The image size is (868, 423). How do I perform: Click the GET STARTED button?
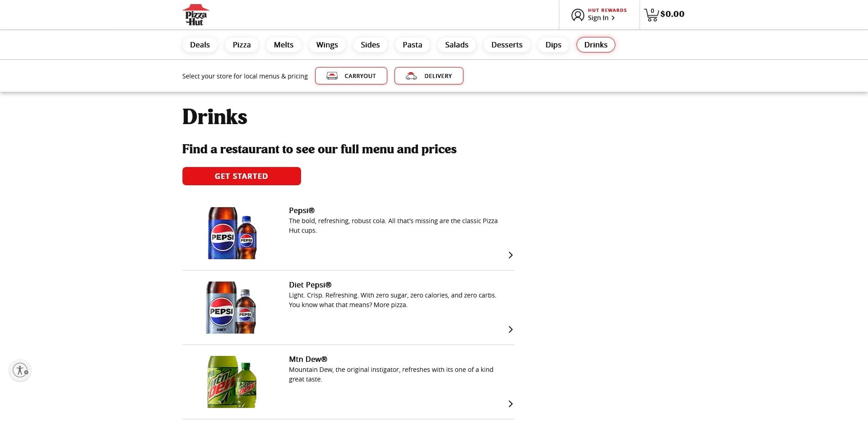click(241, 176)
